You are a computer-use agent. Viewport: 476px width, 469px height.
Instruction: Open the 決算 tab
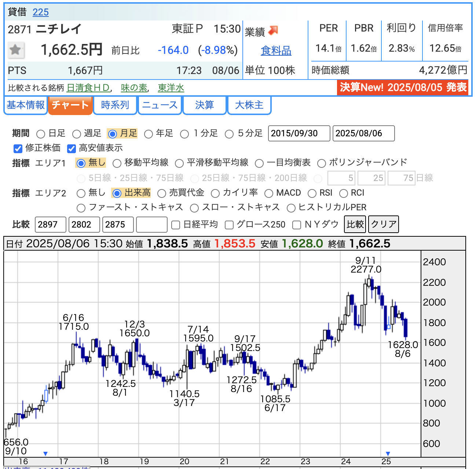click(x=205, y=105)
